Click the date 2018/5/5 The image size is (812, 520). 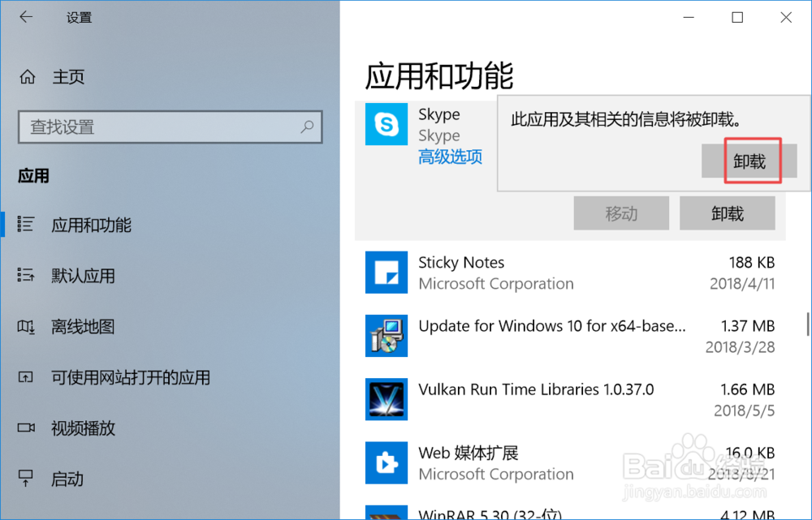(744, 410)
